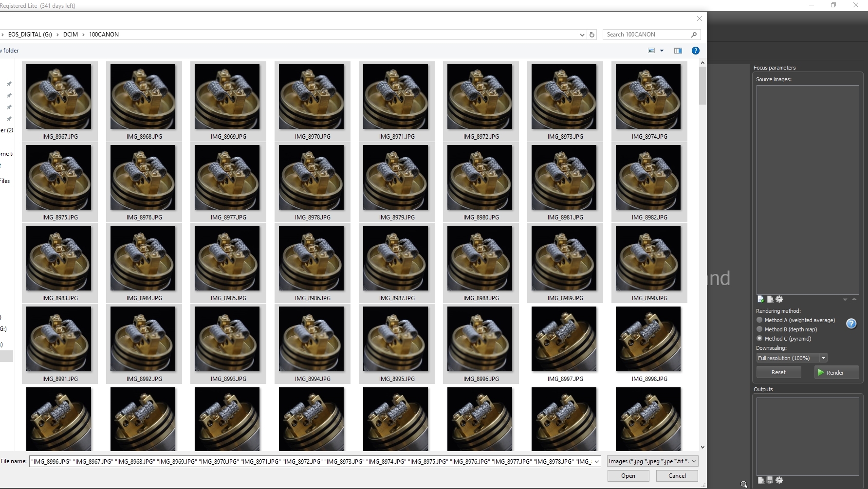The height and width of the screenshot is (489, 868).
Task: Click the rendering method help question mark icon
Action: pos(851,323)
